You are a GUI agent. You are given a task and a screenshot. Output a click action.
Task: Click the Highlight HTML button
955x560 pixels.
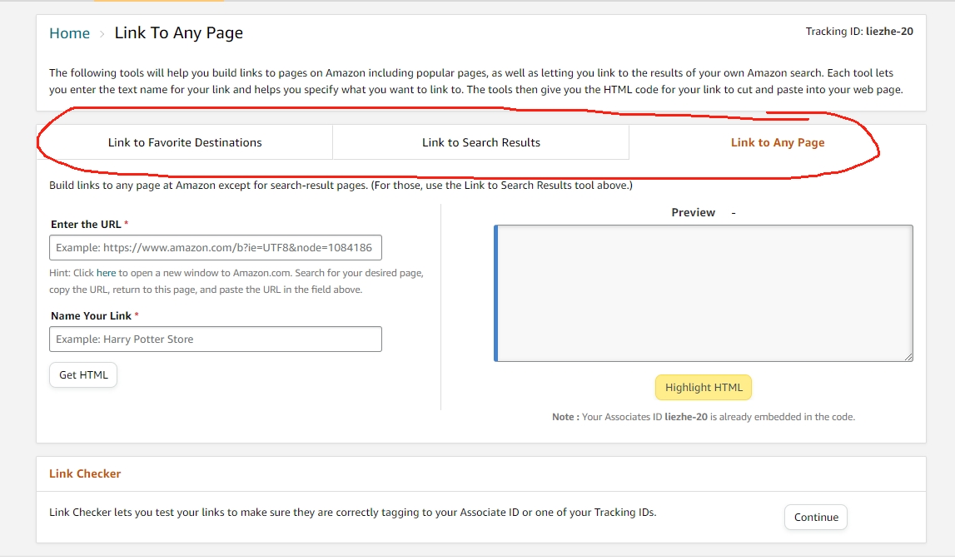pos(704,388)
